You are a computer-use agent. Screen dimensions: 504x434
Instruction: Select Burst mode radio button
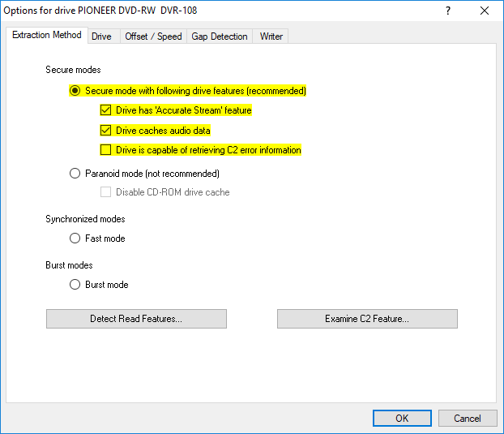point(75,285)
